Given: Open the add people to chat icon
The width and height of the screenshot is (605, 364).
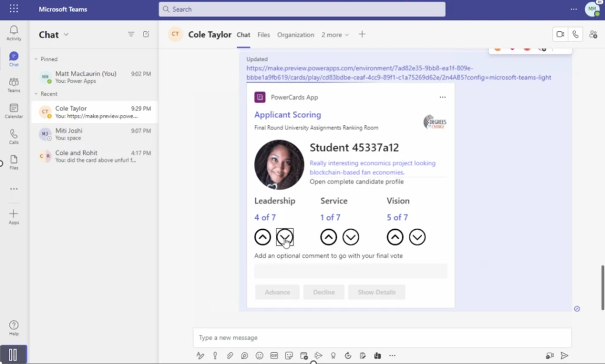Looking at the screenshot, I should pyautogui.click(x=593, y=34).
